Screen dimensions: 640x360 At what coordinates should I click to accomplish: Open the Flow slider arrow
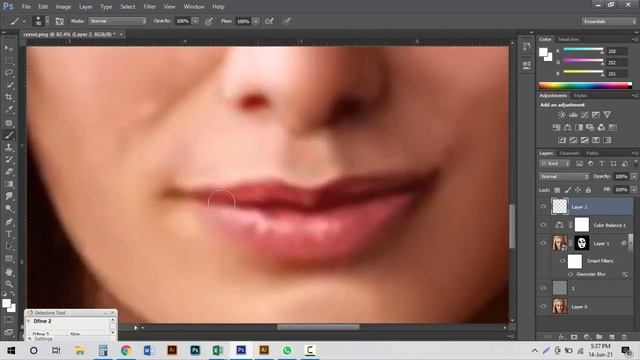256,21
